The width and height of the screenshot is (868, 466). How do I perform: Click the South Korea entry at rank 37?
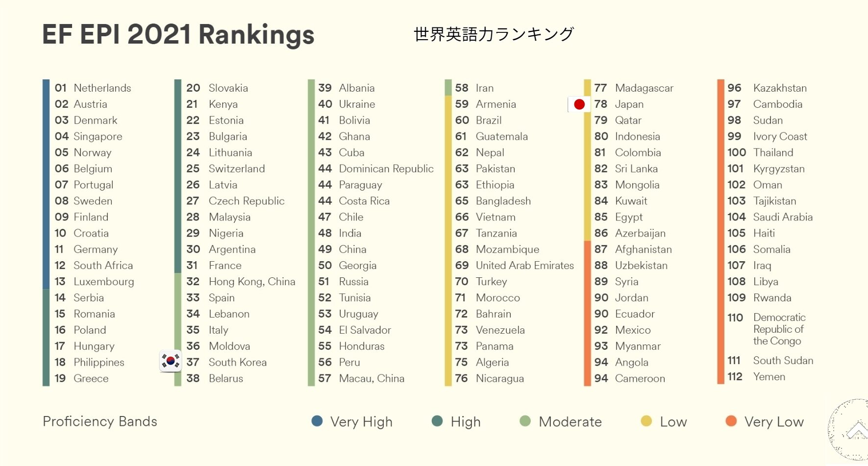point(237,363)
